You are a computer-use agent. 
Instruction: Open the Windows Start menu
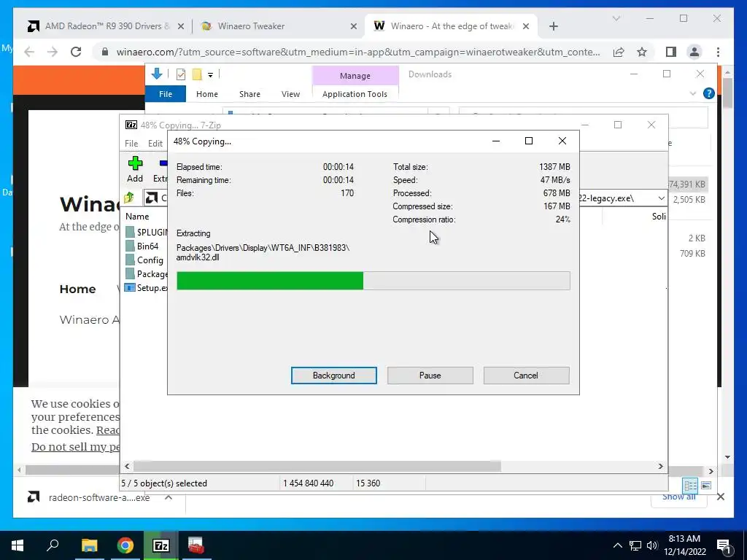(18, 545)
